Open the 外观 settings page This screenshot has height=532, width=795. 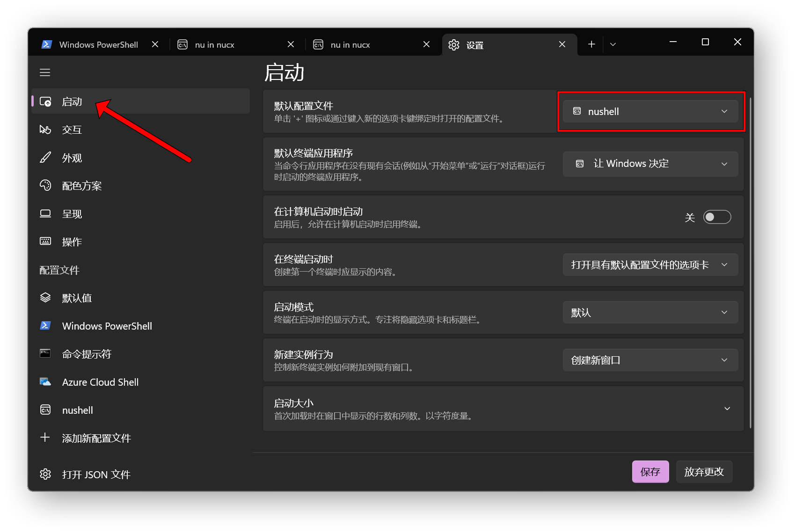click(x=140, y=158)
